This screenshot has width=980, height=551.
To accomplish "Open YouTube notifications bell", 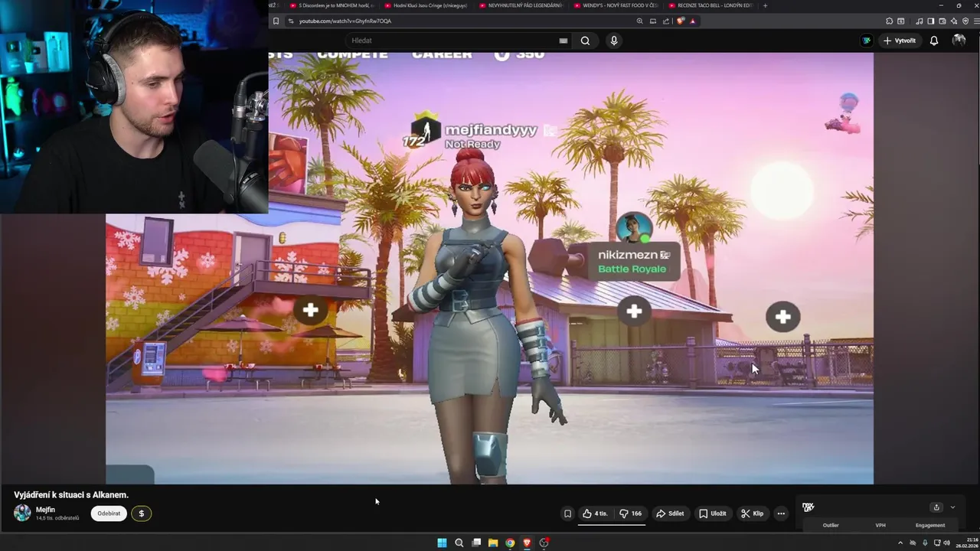I will pos(934,41).
